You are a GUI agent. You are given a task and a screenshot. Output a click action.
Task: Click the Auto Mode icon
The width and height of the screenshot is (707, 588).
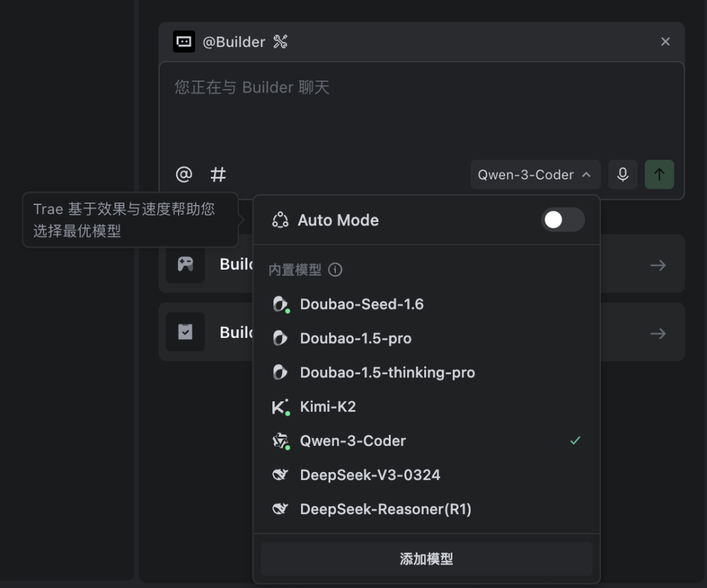[280, 220]
